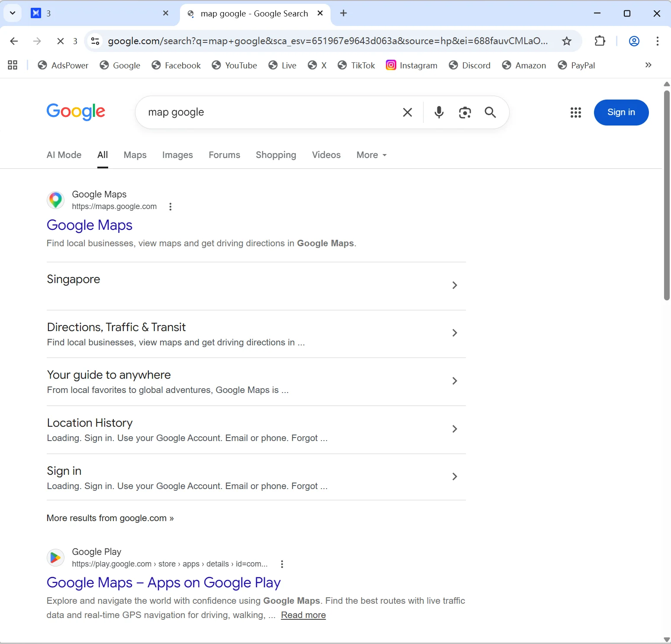
Task: Open the Discord bookmark
Action: [469, 65]
